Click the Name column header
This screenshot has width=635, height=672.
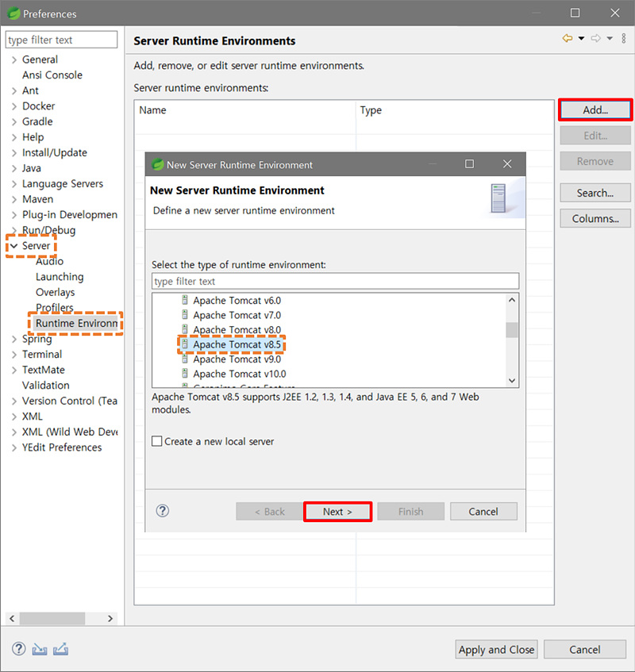click(245, 110)
